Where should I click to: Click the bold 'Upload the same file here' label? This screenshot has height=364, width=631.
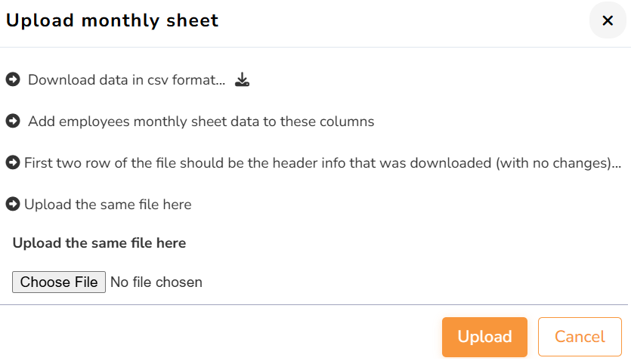tap(99, 243)
